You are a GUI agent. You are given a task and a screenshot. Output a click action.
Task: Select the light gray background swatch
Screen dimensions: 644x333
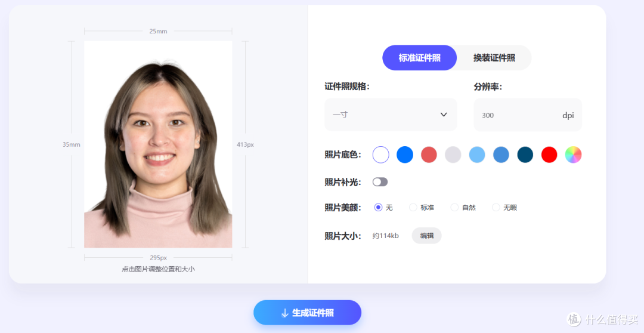[x=453, y=155]
